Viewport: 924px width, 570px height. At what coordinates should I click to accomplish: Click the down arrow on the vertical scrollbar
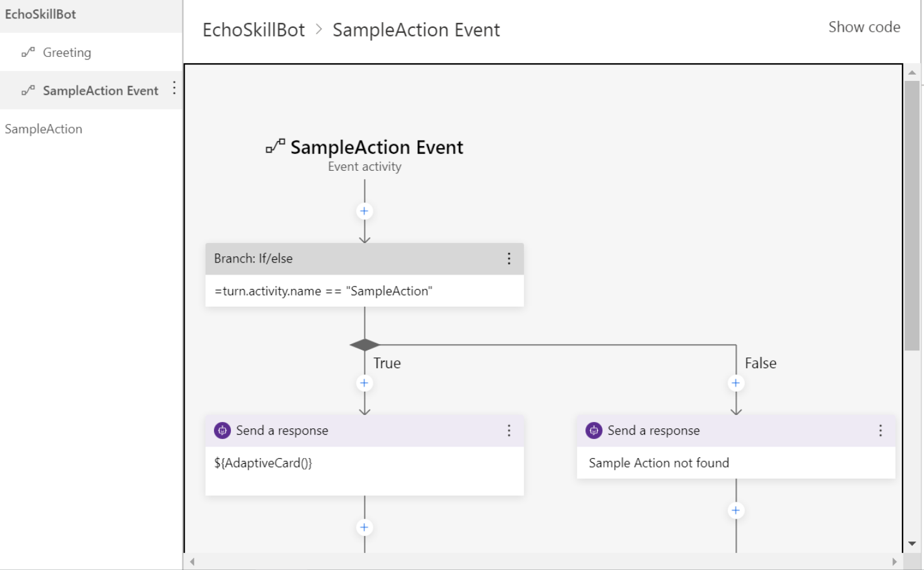pos(912,543)
